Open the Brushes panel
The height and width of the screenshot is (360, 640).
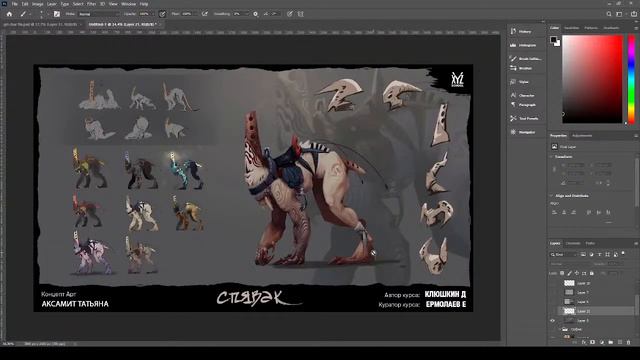tap(525, 68)
